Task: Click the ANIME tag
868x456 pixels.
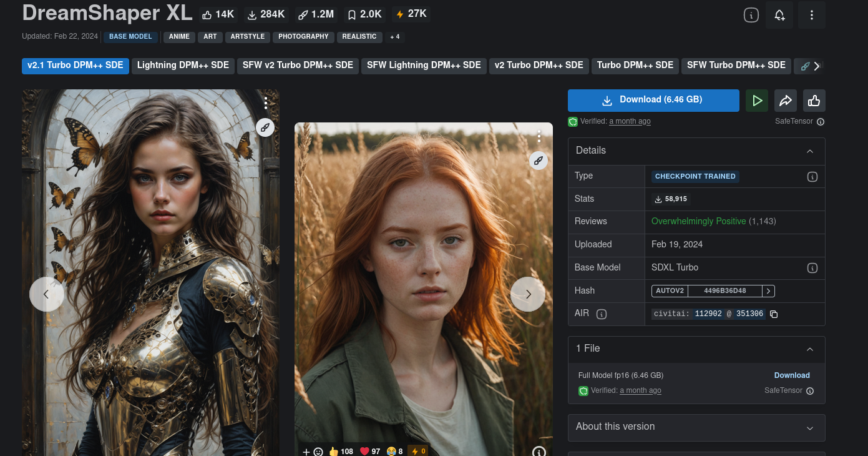Action: tap(179, 37)
